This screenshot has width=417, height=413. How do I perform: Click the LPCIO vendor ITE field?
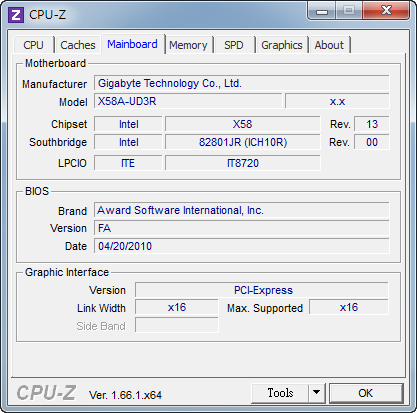click(128, 163)
